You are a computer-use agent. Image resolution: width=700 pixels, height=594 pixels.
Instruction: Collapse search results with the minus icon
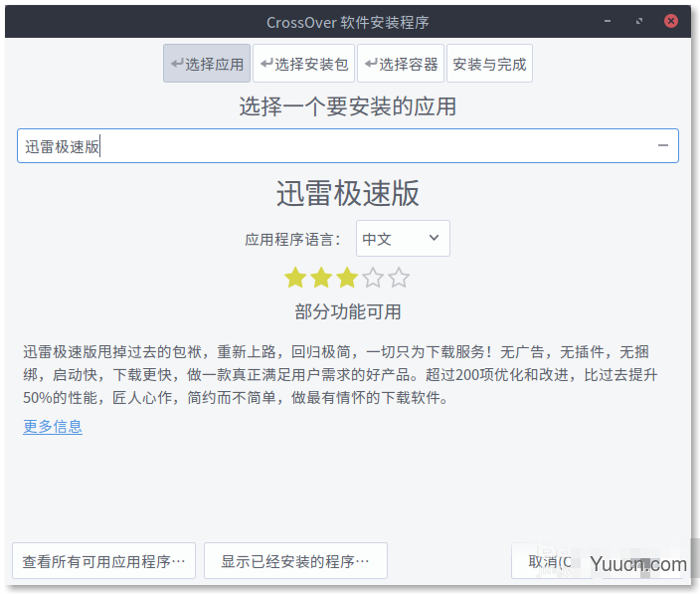coord(663,145)
